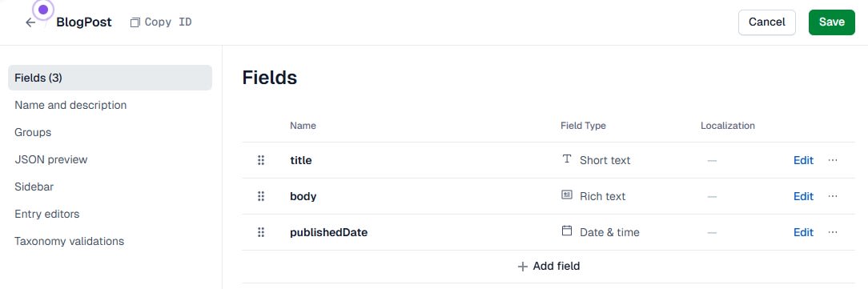Open the more options menu for publishedDate
This screenshot has width=868, height=289.
833,232
